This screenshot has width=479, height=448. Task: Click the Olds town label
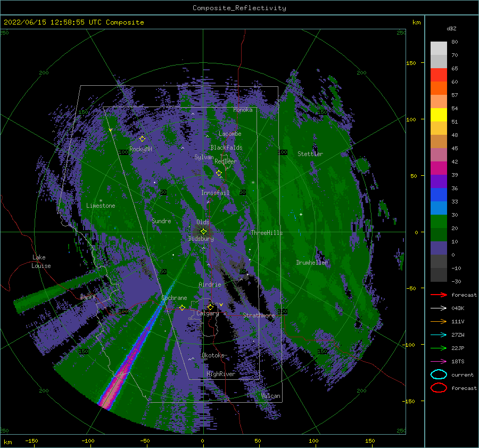[203, 222]
